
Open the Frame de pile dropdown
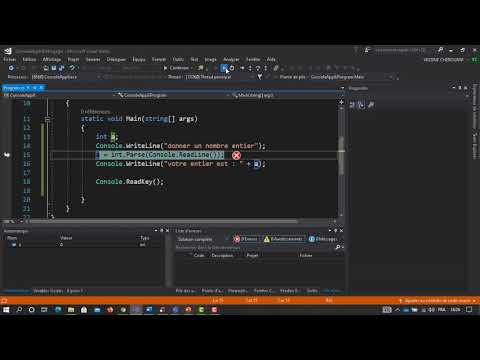point(351,77)
